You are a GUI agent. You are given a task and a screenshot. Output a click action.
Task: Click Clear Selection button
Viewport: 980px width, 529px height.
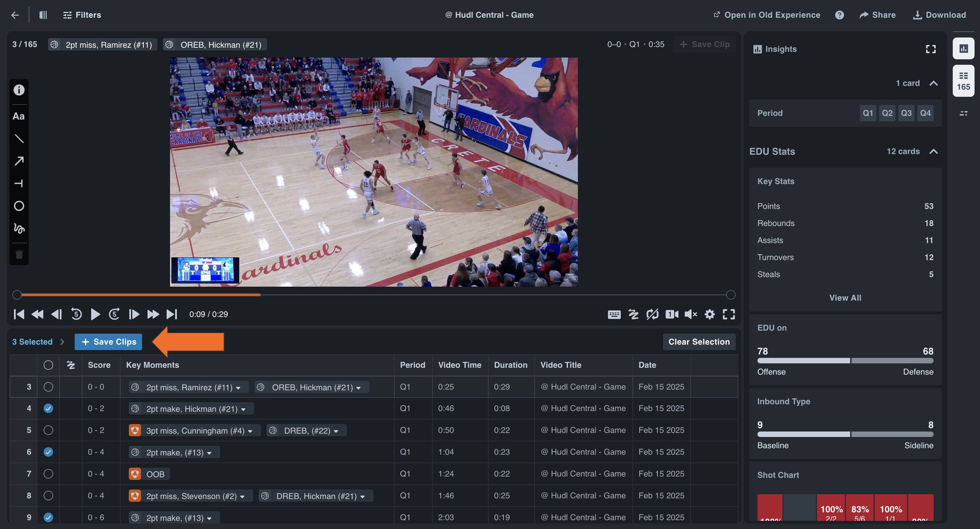tap(699, 342)
